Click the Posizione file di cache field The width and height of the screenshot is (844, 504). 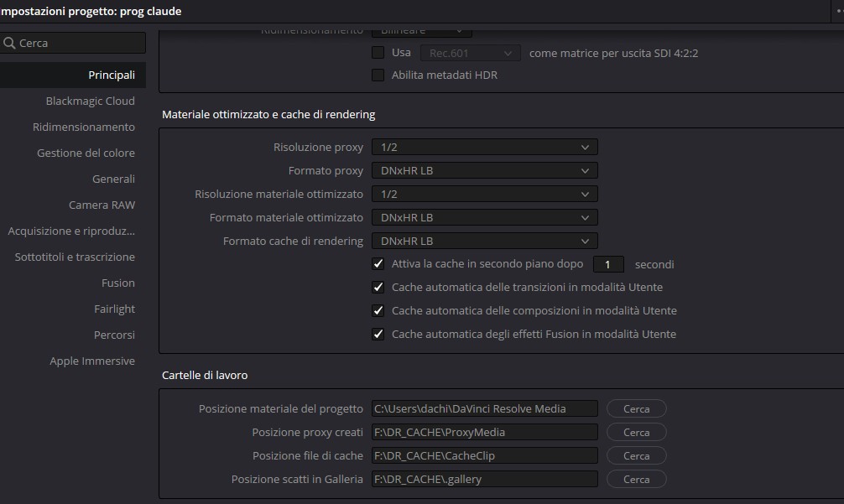click(x=484, y=455)
